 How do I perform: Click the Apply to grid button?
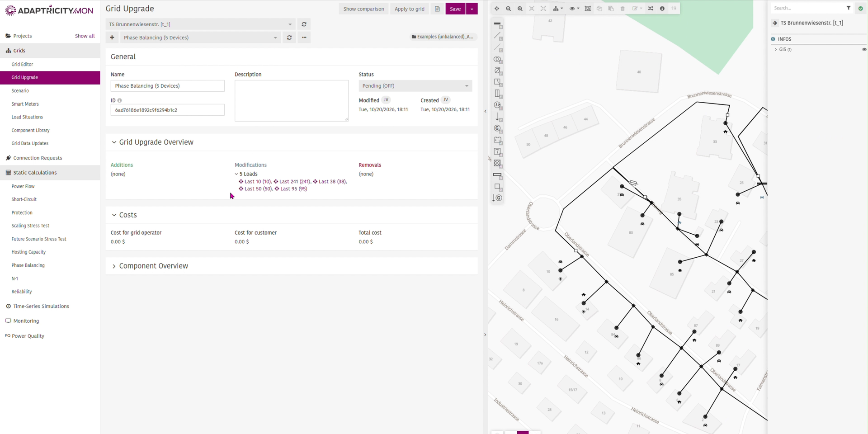[410, 9]
